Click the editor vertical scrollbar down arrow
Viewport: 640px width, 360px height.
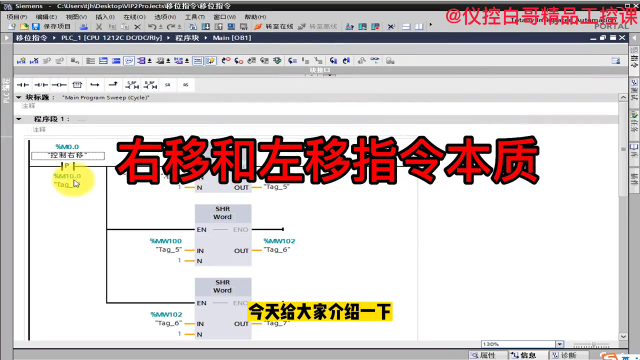pyautogui.click(x=623, y=337)
